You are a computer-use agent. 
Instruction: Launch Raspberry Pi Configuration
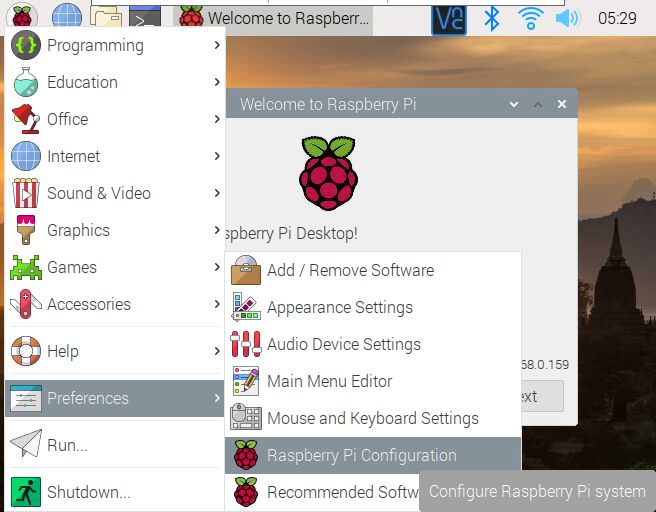[x=373, y=455]
